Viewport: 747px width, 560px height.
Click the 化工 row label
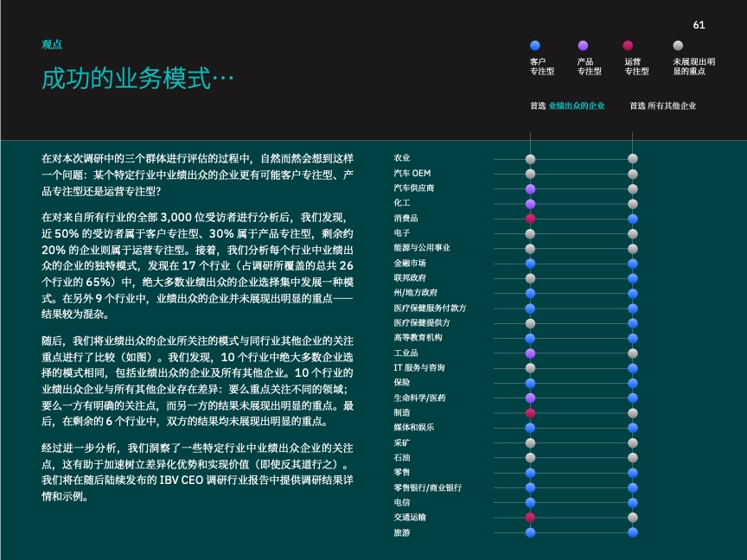click(402, 202)
